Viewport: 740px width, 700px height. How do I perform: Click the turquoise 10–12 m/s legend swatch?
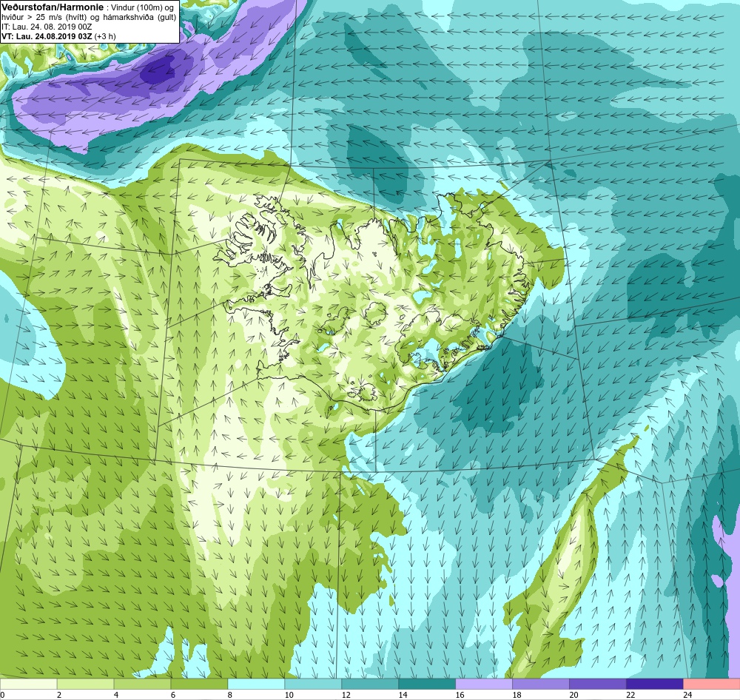(313, 684)
